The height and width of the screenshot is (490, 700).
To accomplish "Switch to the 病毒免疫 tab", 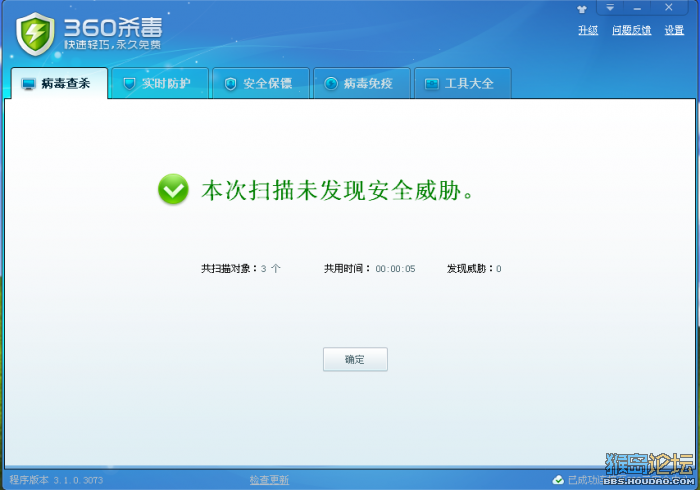I will coord(362,83).
